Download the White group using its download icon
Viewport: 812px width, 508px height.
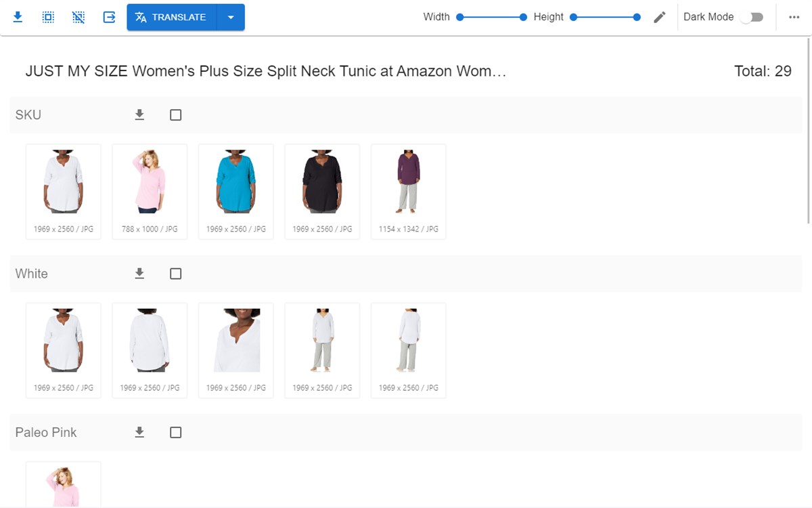139,273
